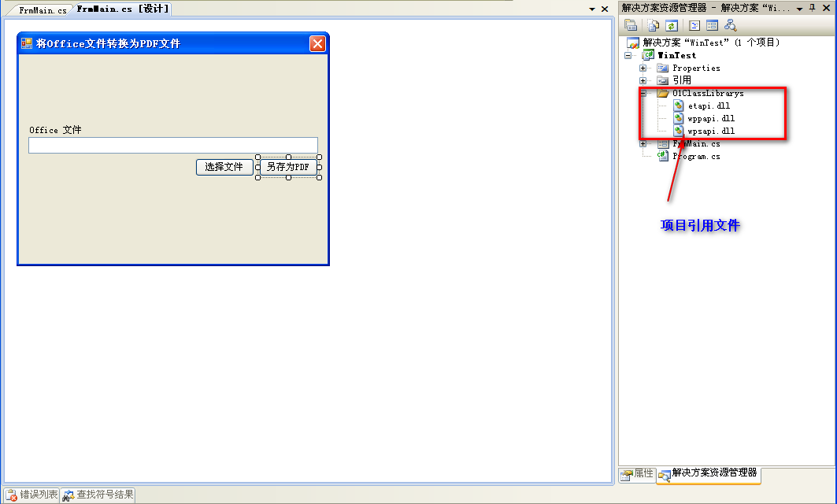The image size is (837, 504).
Task: Expand the FrmMain.cs node
Action: (x=643, y=143)
